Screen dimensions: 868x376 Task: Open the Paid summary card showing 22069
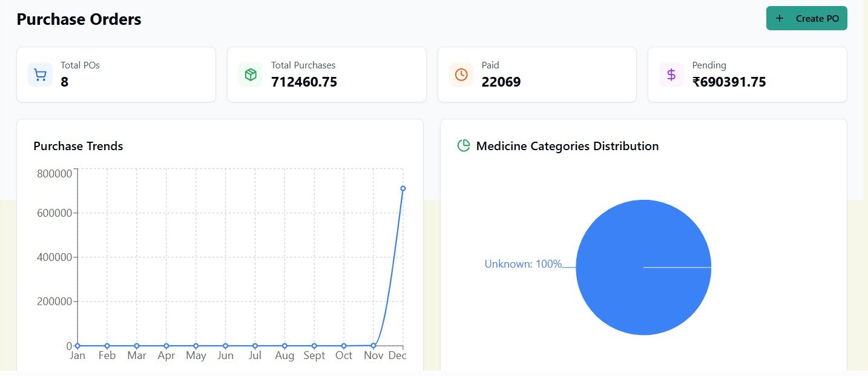pyautogui.click(x=536, y=74)
